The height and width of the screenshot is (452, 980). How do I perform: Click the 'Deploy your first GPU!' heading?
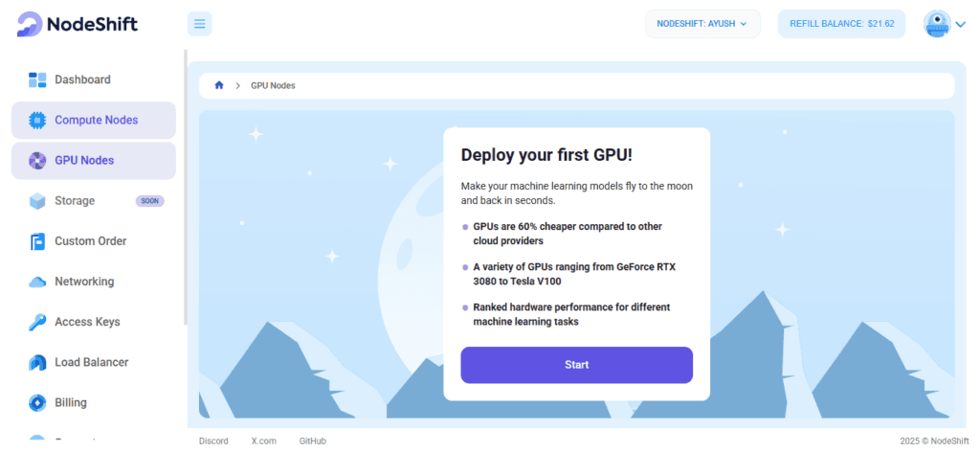pyautogui.click(x=546, y=155)
